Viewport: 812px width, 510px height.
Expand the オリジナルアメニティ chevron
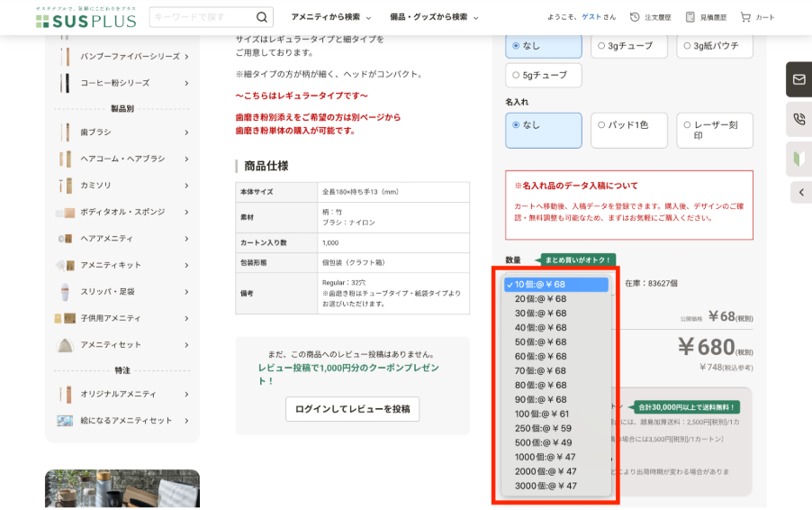(x=186, y=395)
